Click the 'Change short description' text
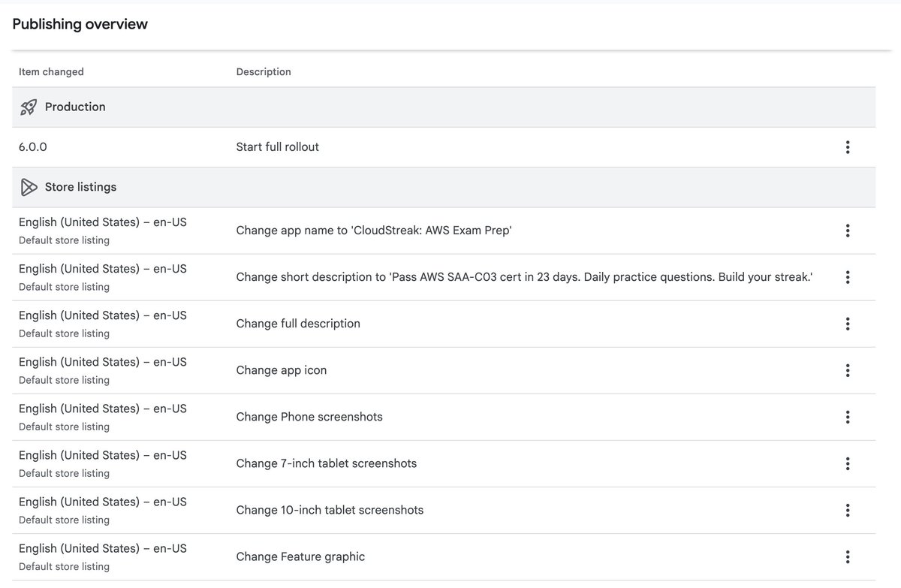 tap(524, 277)
